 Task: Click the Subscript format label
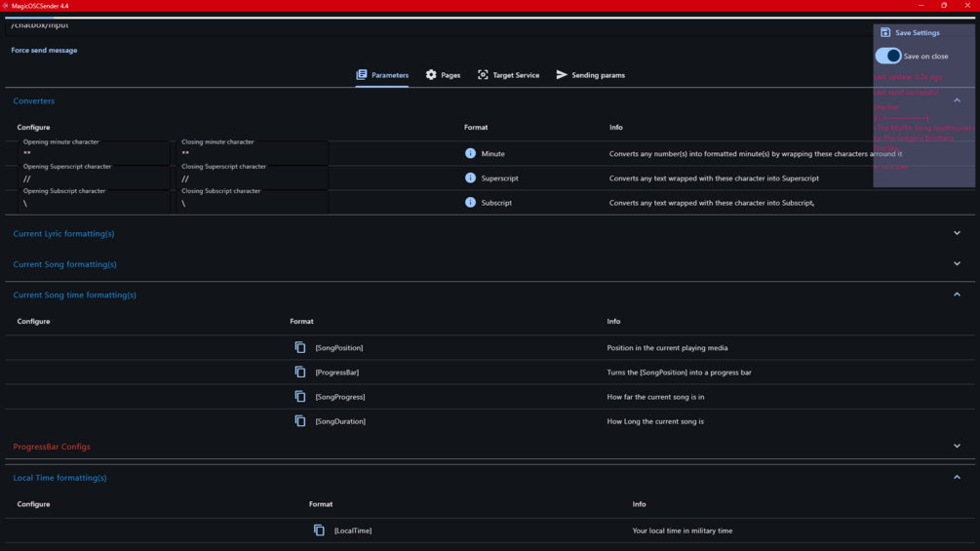click(x=496, y=203)
